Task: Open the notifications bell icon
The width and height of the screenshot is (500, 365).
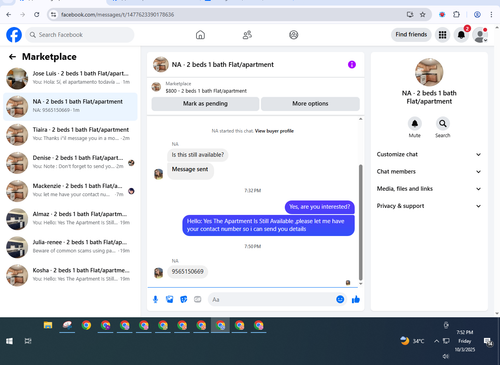Action: tap(461, 35)
